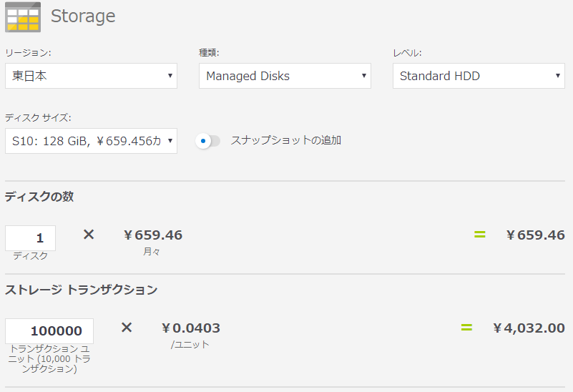573x392 pixels.
Task: Click the ¥659.46 monthly unit price
Action: 152,235
